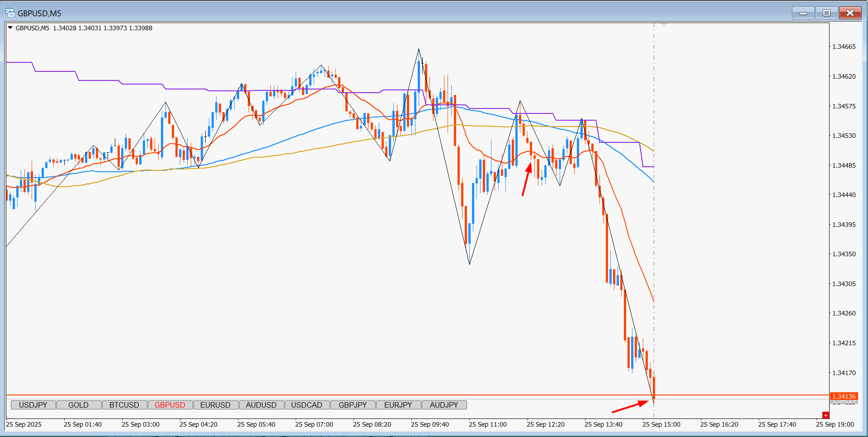The width and height of the screenshot is (868, 437).
Task: Select the GBPUSD symbol button
Action: [x=170, y=405]
